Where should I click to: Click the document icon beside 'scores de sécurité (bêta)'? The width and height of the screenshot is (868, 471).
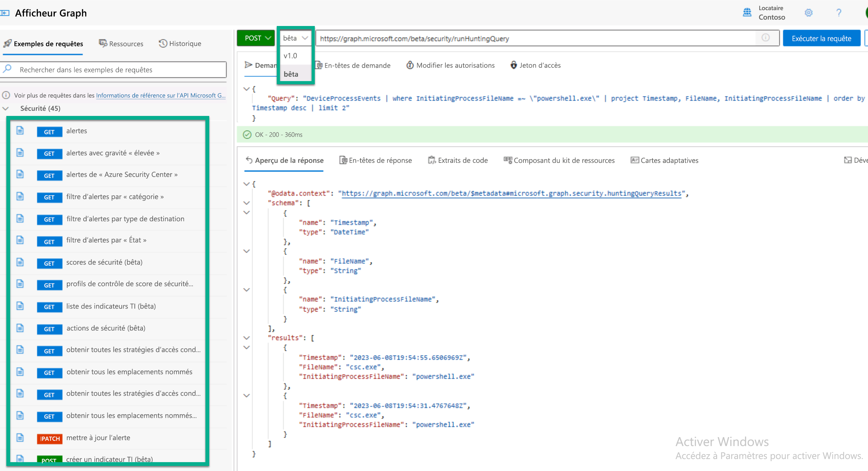tap(20, 262)
